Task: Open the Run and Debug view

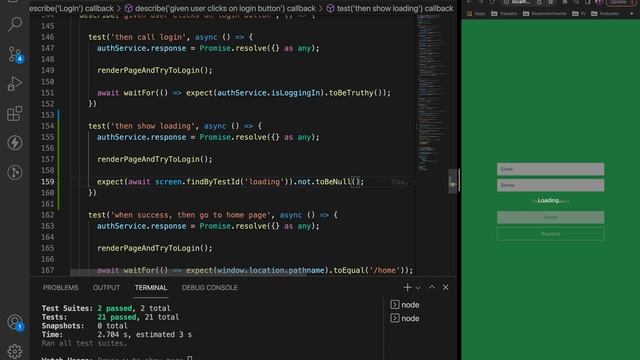Action: [x=15, y=84]
